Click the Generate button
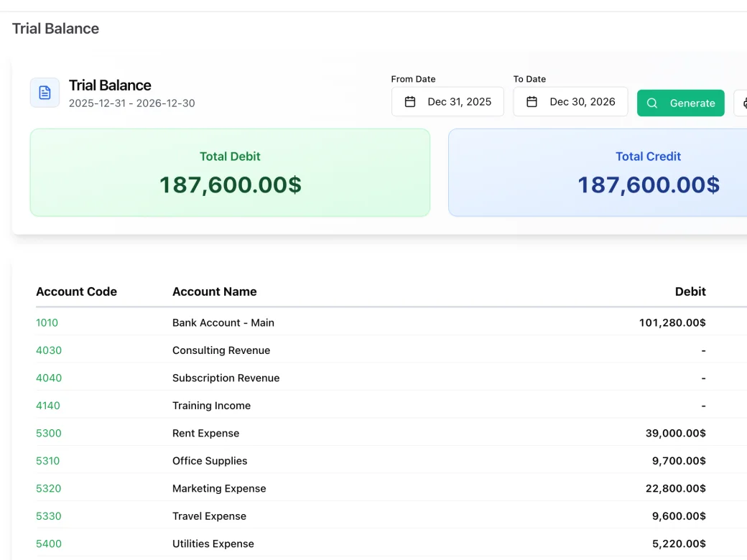This screenshot has width=747, height=560. point(680,103)
